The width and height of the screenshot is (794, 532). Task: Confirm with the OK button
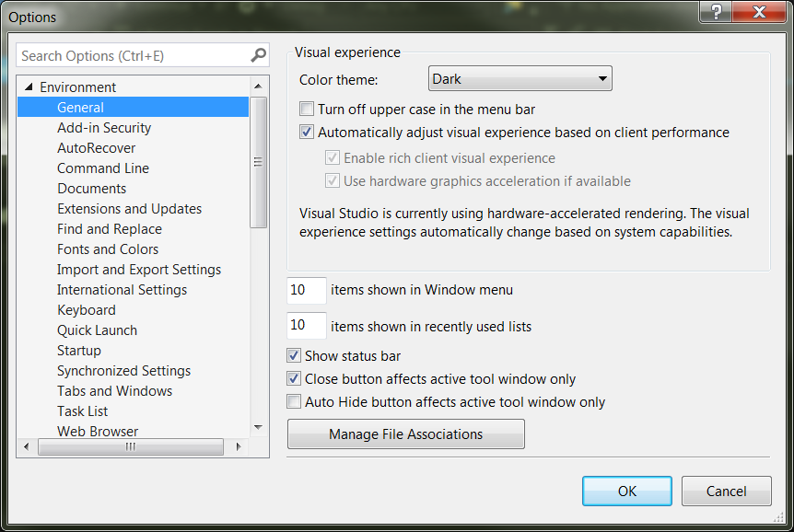(x=627, y=491)
